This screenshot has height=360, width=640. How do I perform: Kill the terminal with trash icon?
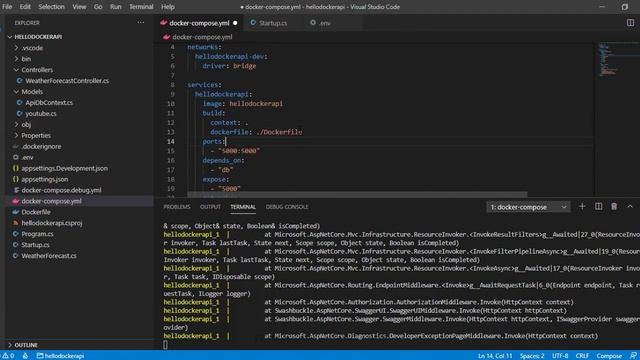tap(614, 207)
